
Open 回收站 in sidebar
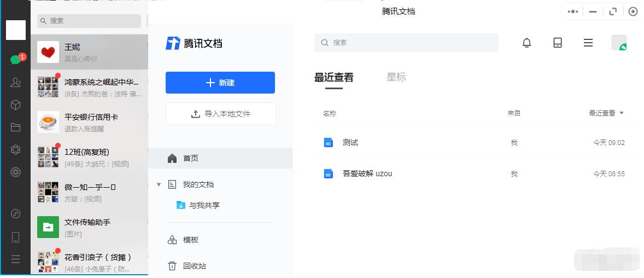187,266
